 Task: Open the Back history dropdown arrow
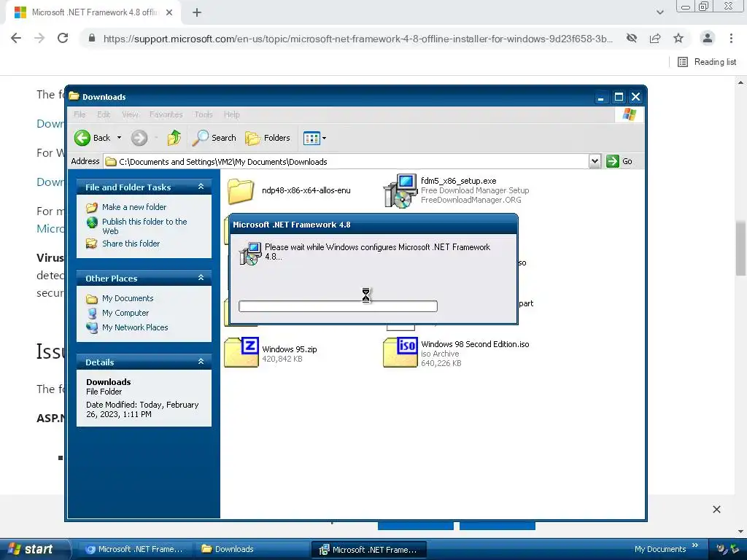click(119, 138)
